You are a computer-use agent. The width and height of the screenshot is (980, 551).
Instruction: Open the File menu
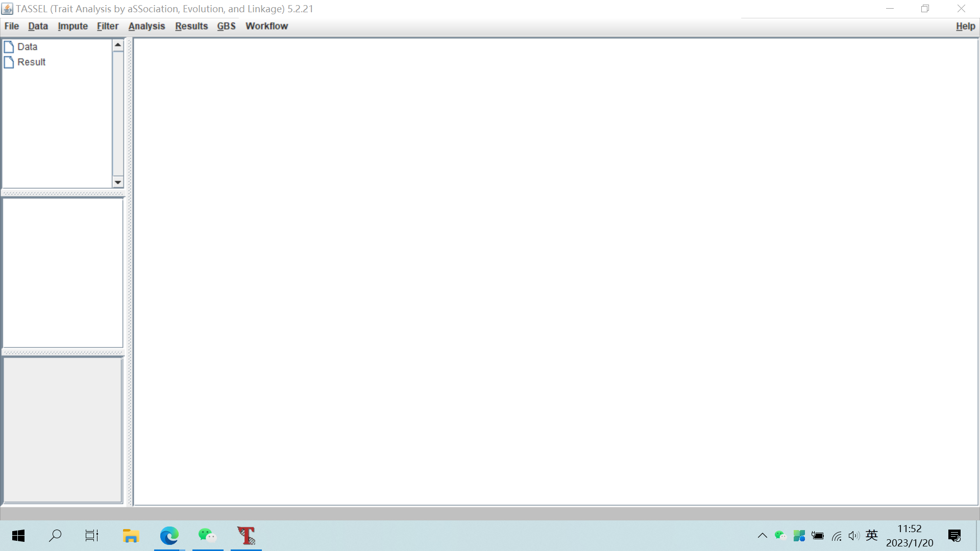[x=11, y=26]
